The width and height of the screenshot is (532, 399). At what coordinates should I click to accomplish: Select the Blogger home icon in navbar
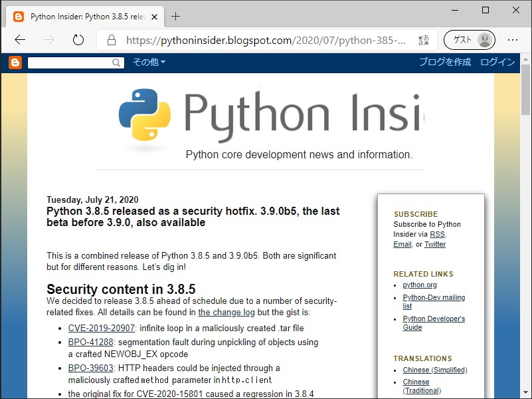point(15,62)
